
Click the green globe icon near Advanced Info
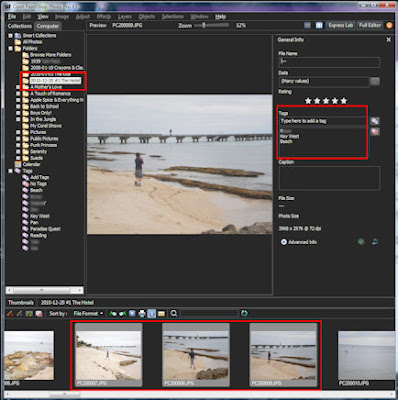[x=361, y=242]
